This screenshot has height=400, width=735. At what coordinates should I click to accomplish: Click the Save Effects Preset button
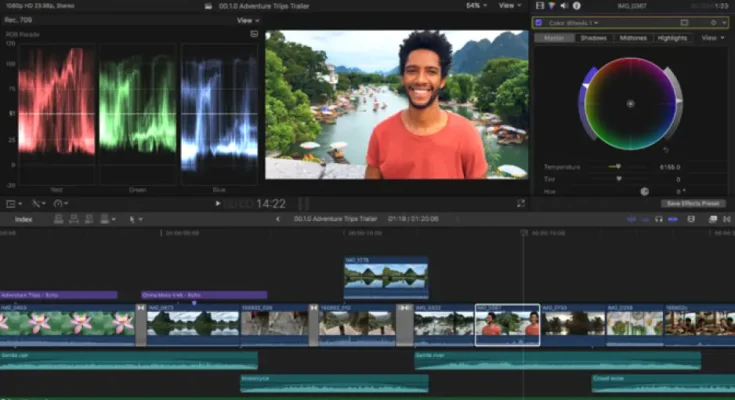[x=693, y=204]
